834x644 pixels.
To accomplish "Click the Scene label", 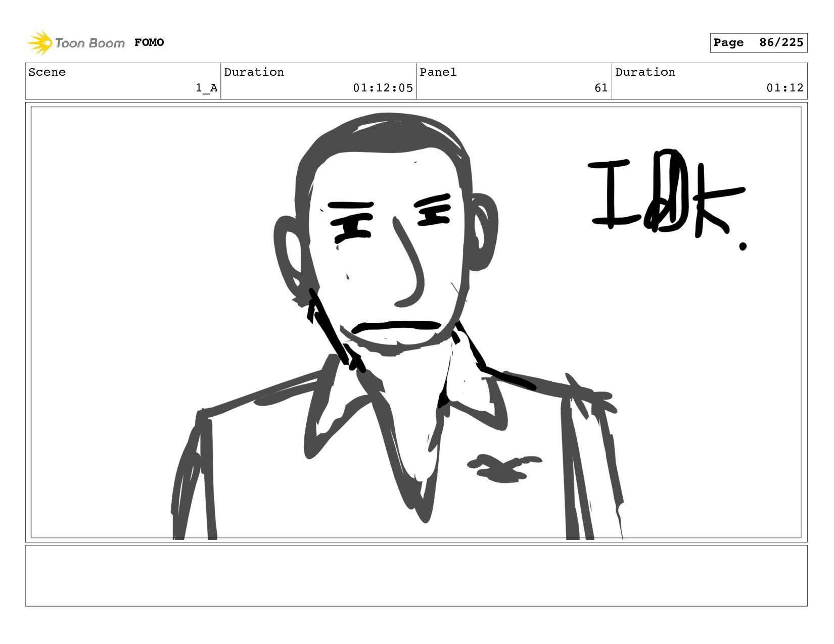I will [x=47, y=72].
